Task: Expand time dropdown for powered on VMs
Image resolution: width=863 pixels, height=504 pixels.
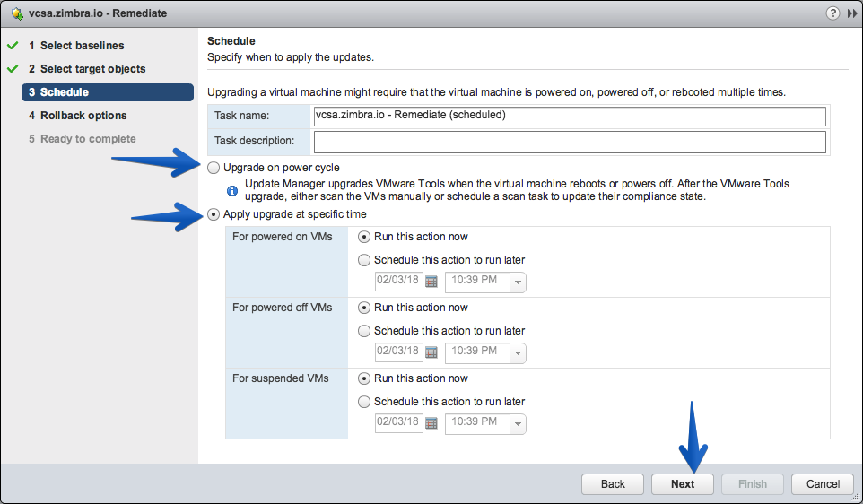Action: 518,282
